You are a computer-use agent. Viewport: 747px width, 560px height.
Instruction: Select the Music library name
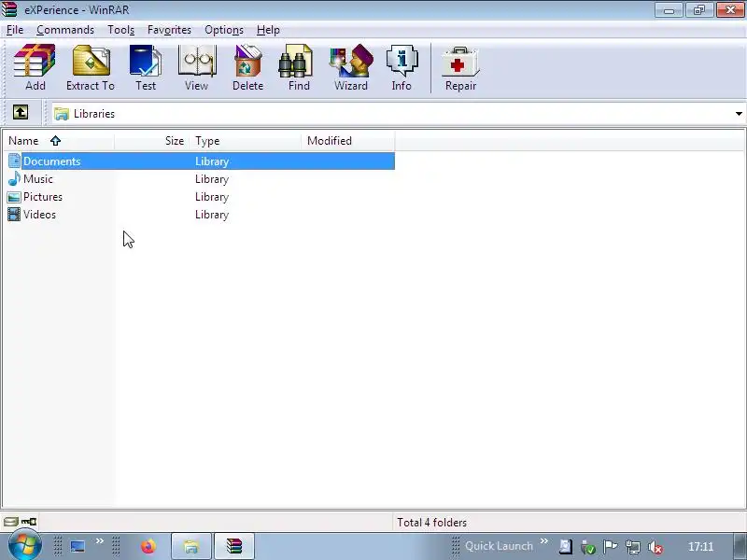(38, 179)
